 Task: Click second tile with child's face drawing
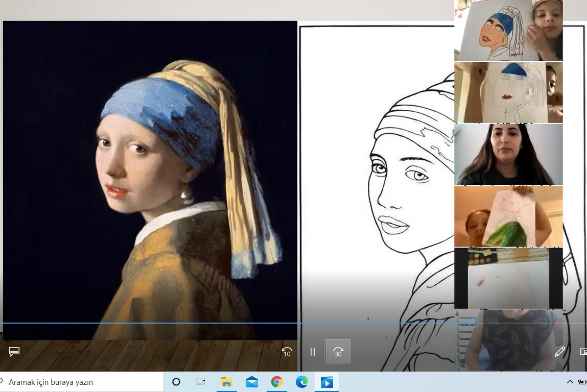(x=508, y=92)
